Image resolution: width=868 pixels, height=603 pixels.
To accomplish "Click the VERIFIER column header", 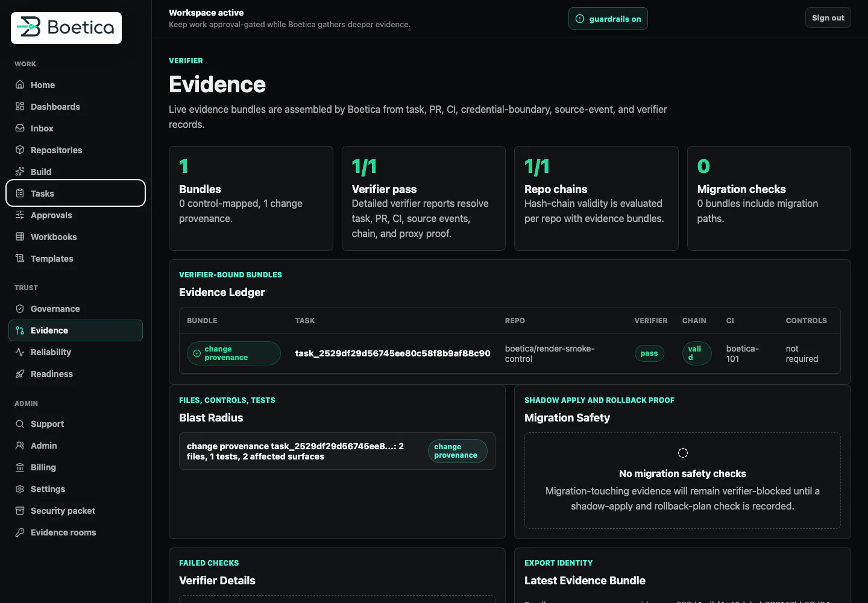I will [651, 321].
